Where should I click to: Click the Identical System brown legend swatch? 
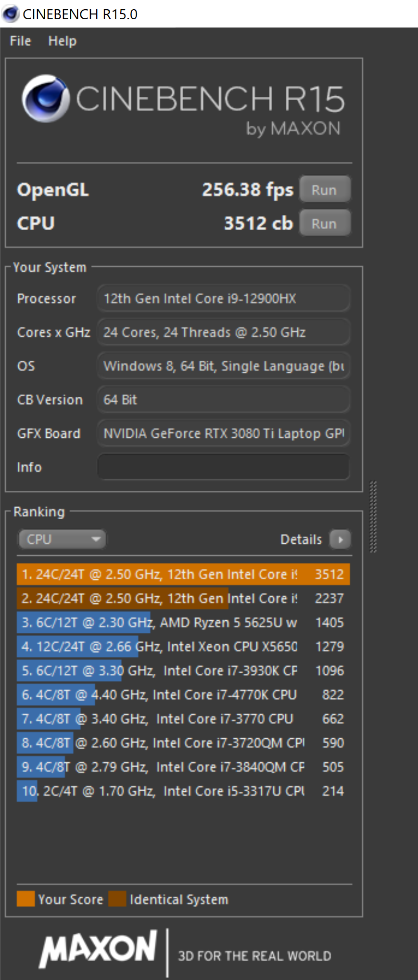pyautogui.click(x=117, y=899)
